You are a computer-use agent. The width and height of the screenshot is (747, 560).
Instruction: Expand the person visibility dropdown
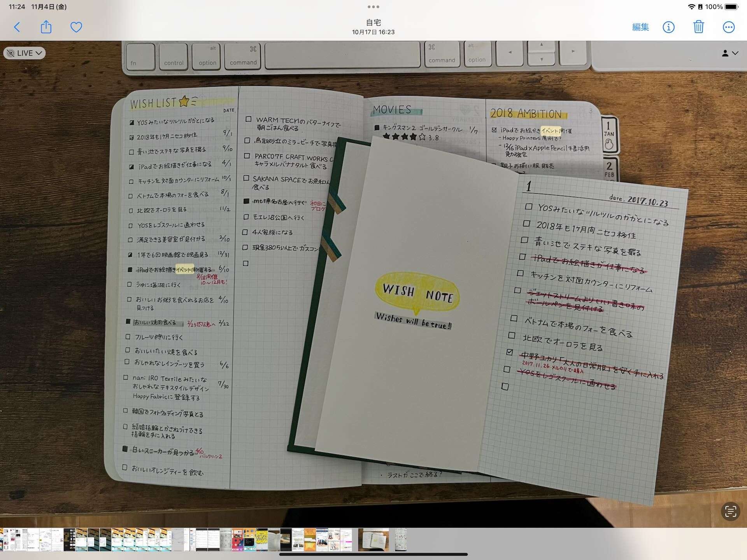(x=730, y=53)
